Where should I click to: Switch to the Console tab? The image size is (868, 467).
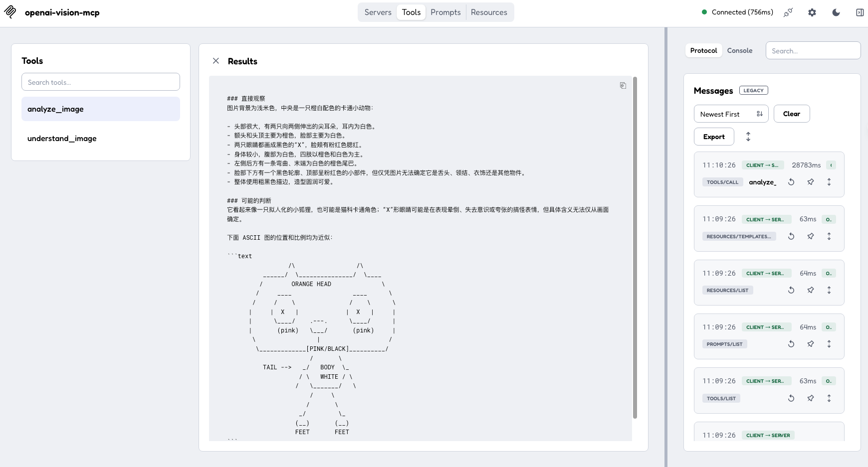[x=739, y=50]
